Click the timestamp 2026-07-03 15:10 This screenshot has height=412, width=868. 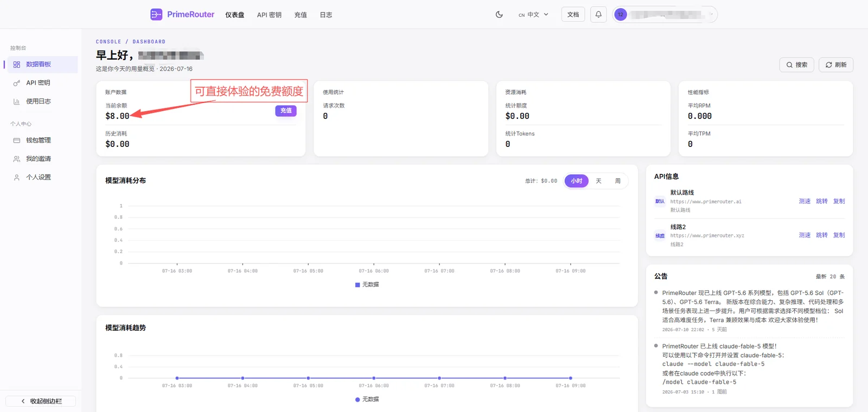[683, 392]
